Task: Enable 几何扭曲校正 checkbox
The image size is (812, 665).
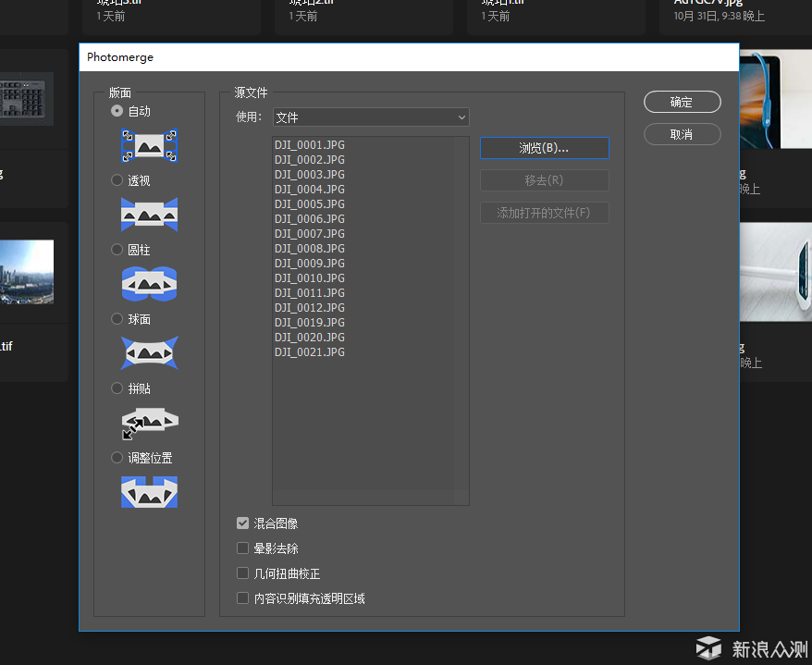Action: 243,573
